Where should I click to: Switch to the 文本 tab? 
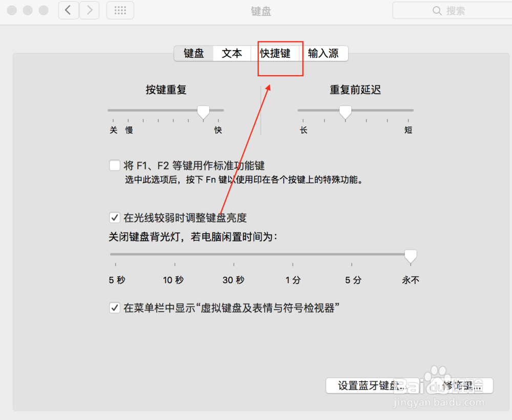point(232,53)
